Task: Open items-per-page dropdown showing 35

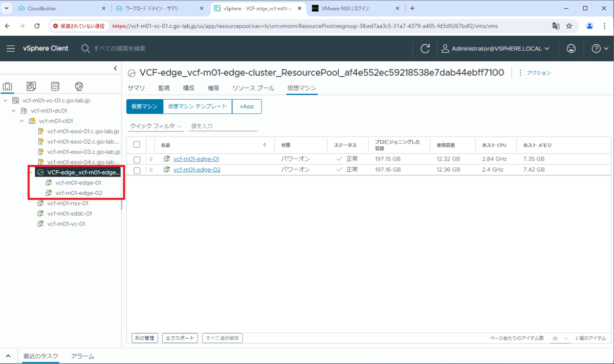Action: tap(560, 338)
